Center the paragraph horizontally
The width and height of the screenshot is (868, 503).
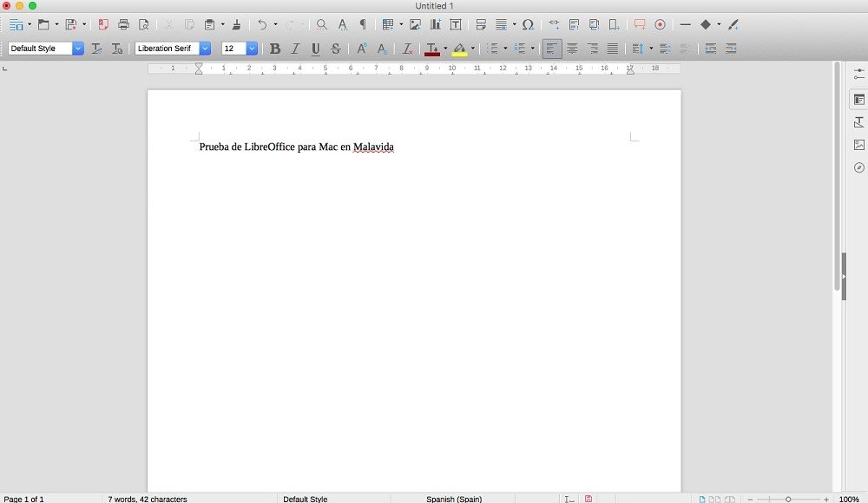click(572, 49)
